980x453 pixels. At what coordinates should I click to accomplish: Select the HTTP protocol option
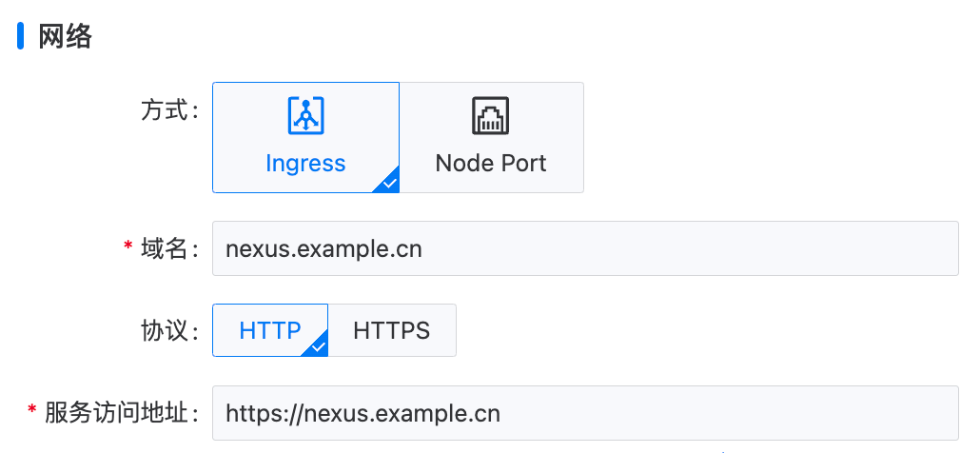click(x=270, y=330)
